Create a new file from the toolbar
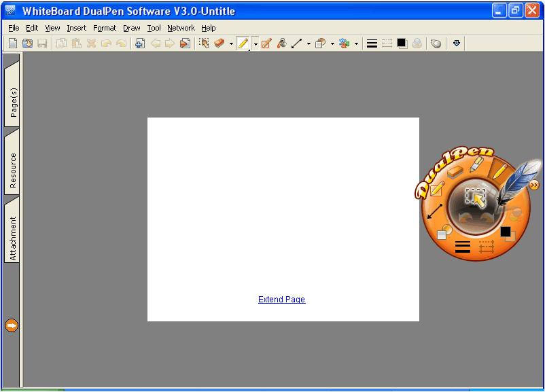 pyautogui.click(x=13, y=43)
